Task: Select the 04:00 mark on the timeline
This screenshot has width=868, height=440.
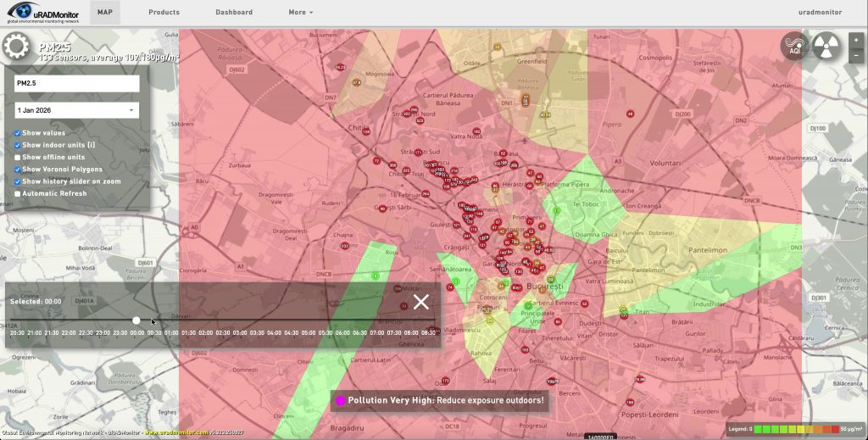Action: (274, 333)
